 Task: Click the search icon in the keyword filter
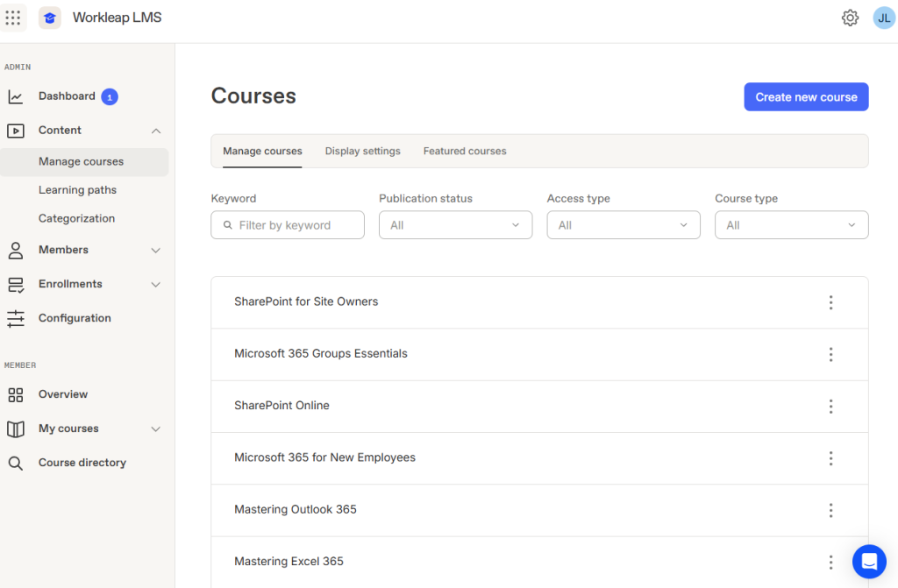pyautogui.click(x=227, y=225)
